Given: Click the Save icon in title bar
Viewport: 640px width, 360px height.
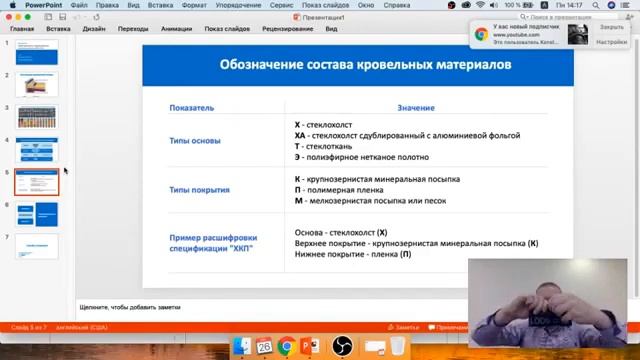Looking at the screenshot, I should pos(62,17).
